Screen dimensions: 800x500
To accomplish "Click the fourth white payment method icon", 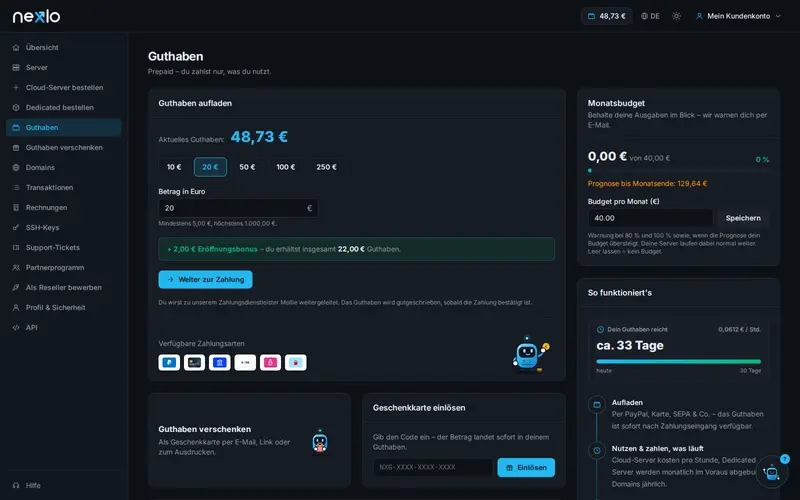I will point(245,363).
